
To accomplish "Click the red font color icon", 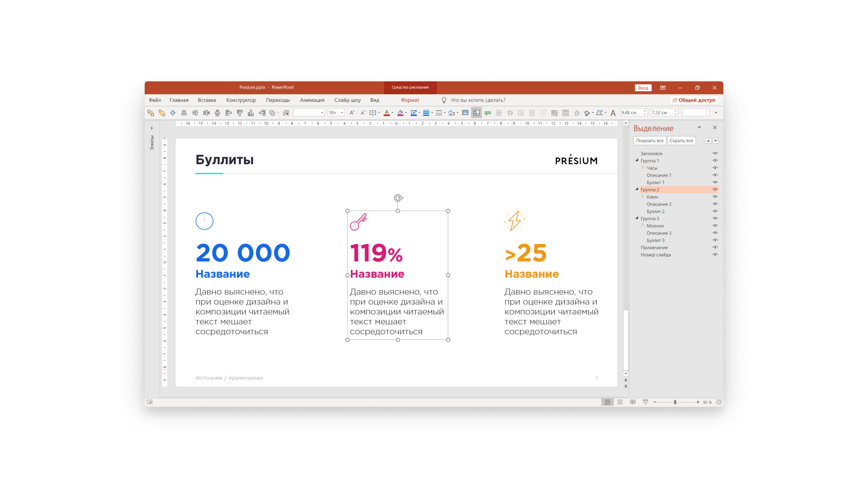I will tap(387, 113).
